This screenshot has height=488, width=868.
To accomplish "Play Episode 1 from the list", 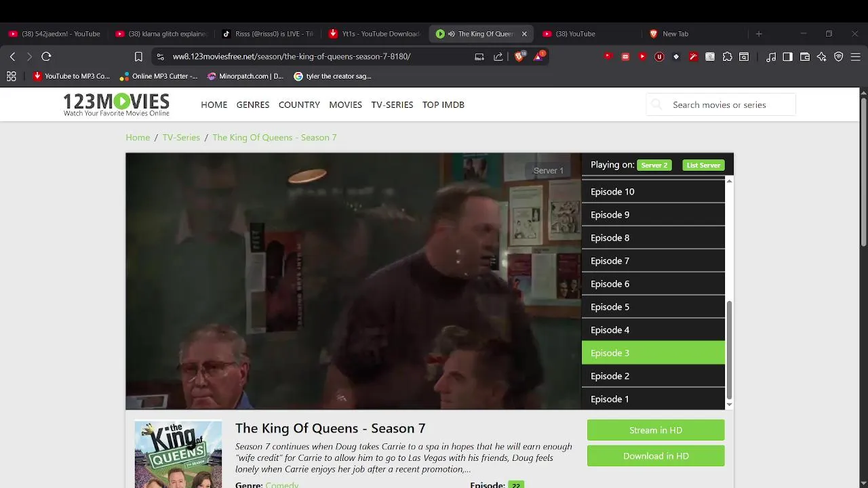I will click(653, 399).
